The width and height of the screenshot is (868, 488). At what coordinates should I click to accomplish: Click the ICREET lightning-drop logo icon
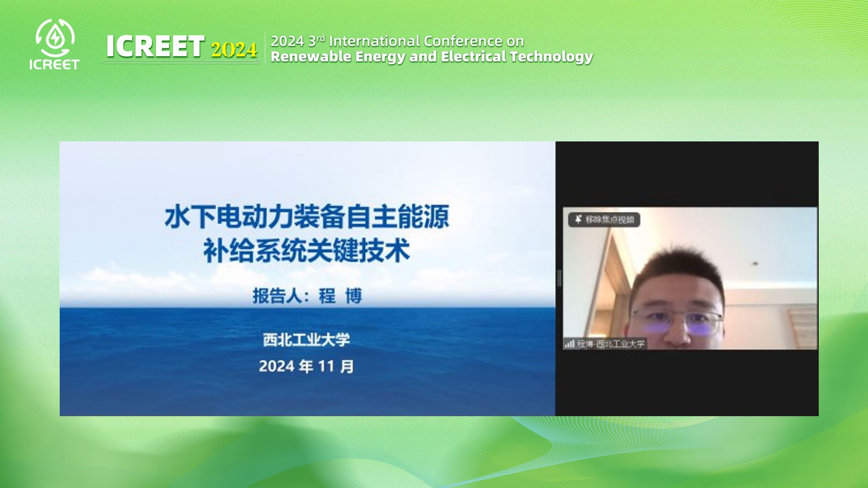click(x=55, y=38)
